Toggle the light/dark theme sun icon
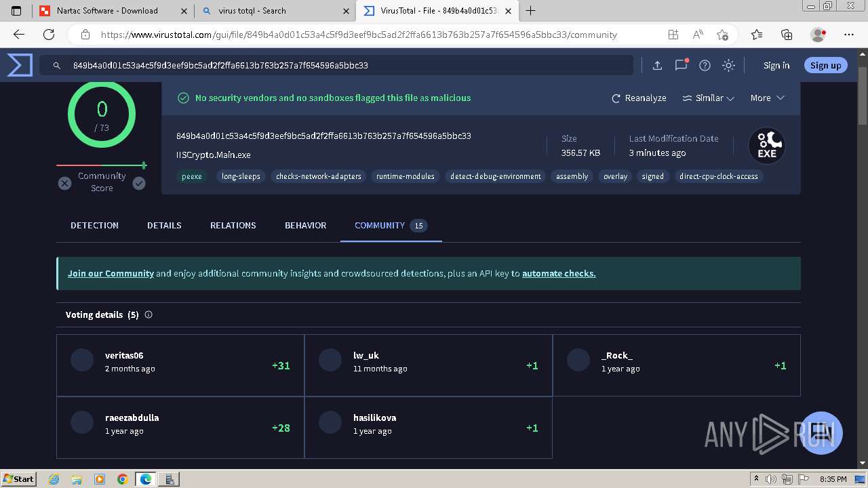 coord(728,65)
